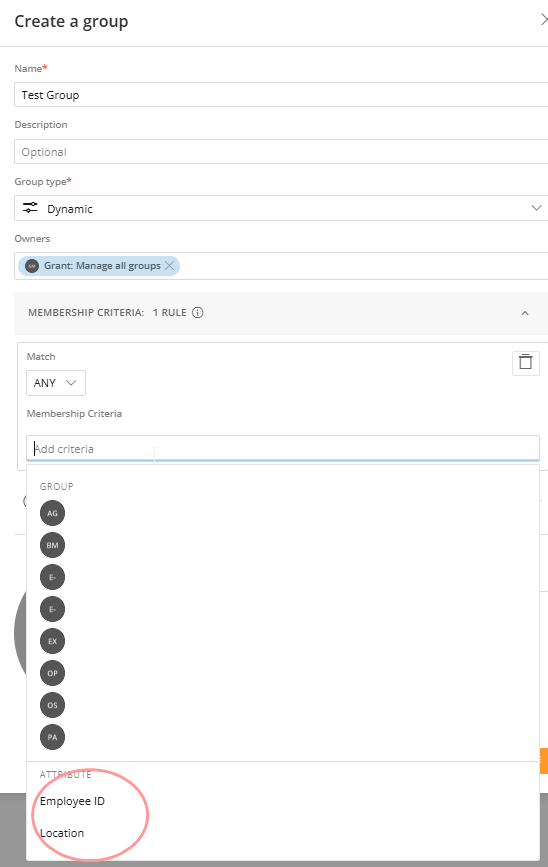Delete the rule with trash icon

[525, 363]
